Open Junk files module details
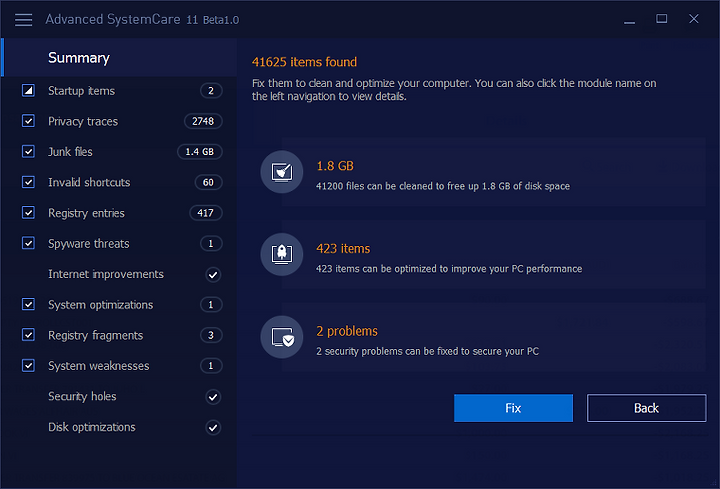Image resolution: width=720 pixels, height=489 pixels. (70, 152)
